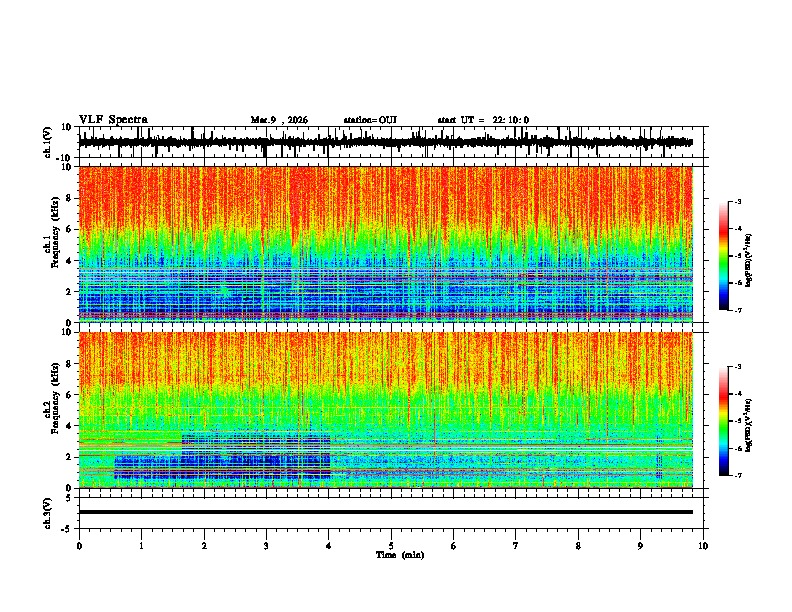Click the ch.2 frequency axis tick "2"
This screenshot has width=792, height=612.
tap(69, 457)
